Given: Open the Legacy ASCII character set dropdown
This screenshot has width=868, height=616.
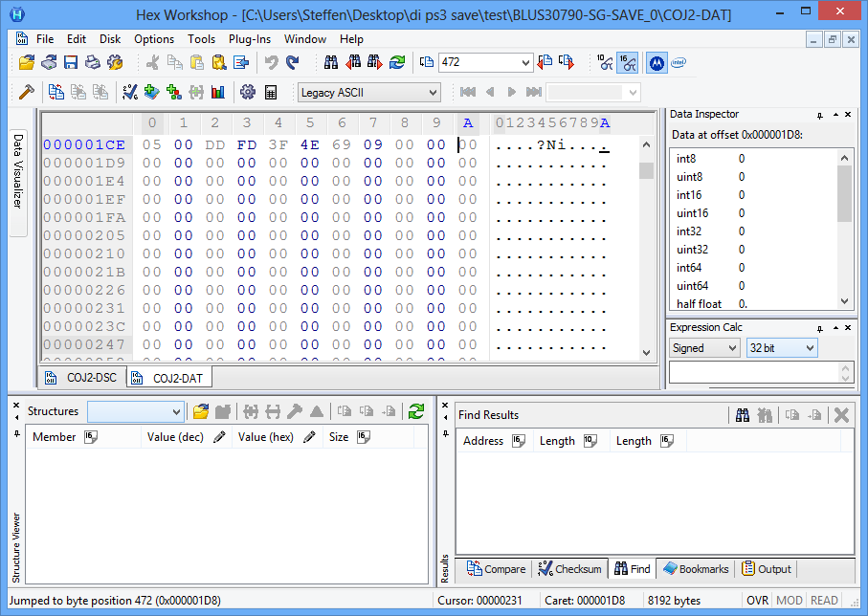Looking at the screenshot, I should [x=368, y=93].
